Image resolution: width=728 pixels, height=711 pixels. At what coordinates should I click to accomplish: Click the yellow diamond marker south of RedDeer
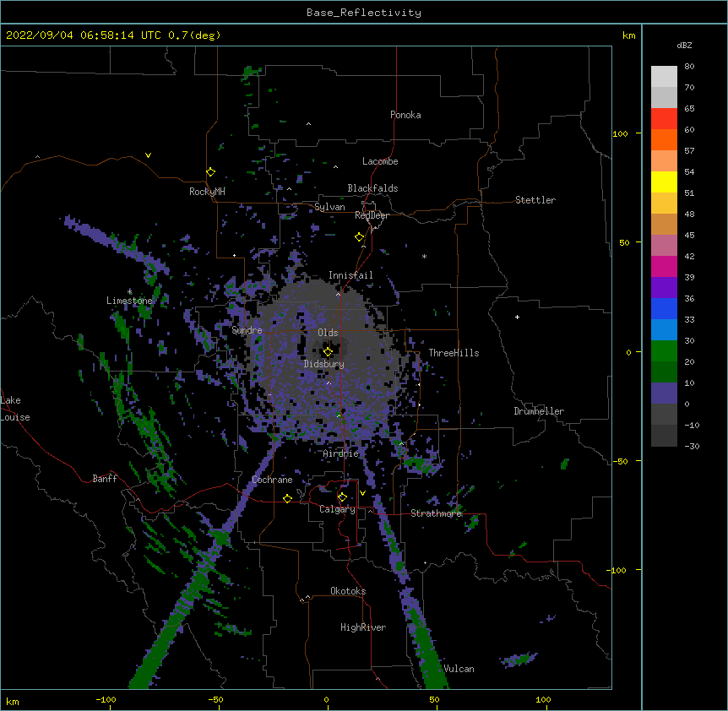(x=360, y=237)
